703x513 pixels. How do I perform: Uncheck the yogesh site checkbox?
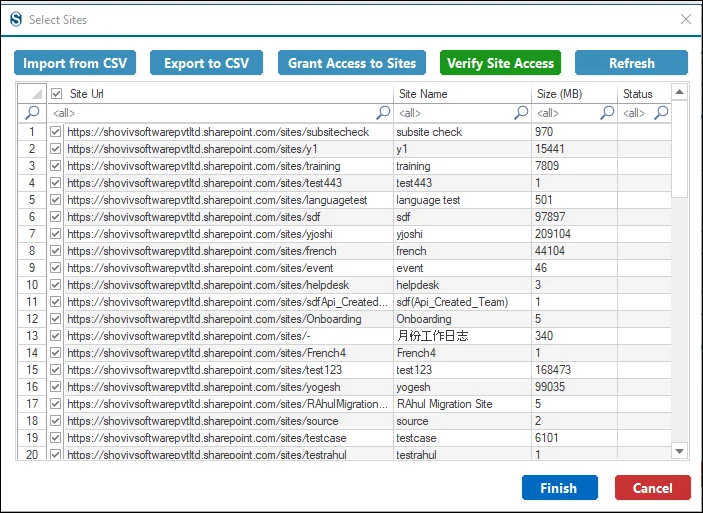pos(55,387)
